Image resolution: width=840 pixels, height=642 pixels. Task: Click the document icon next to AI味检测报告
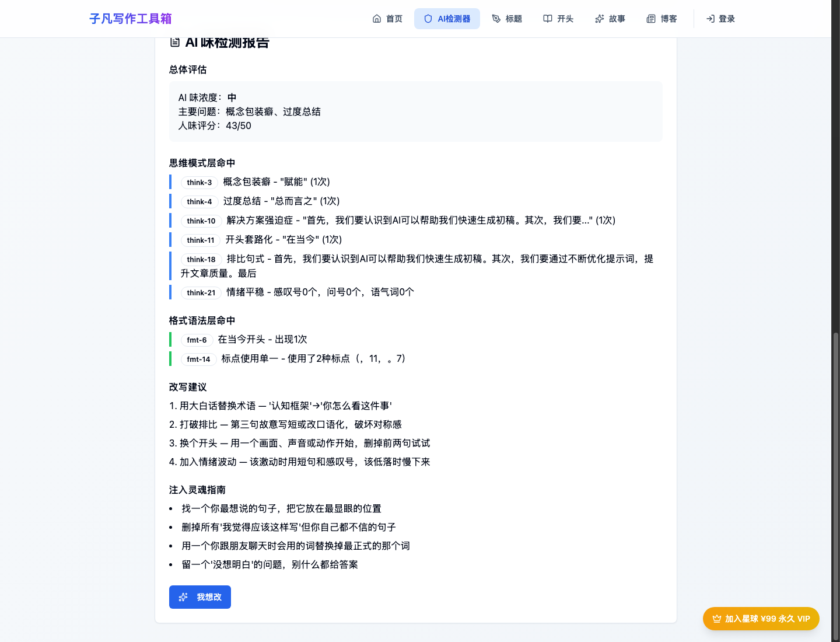175,42
